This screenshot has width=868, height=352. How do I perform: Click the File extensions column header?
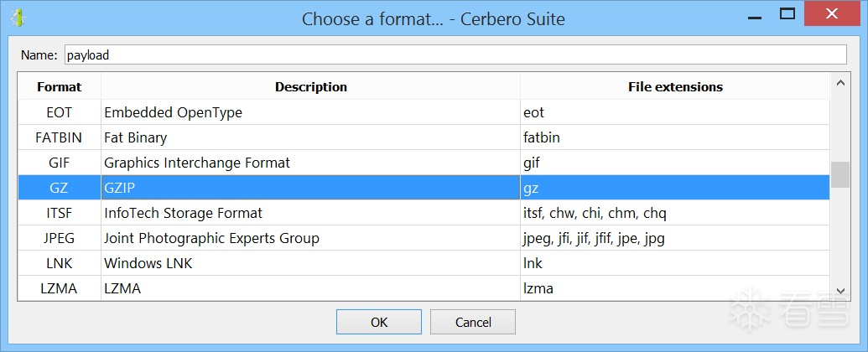[675, 86]
